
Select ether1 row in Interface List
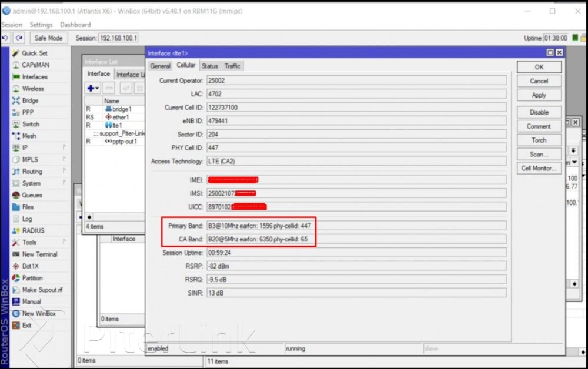115,118
